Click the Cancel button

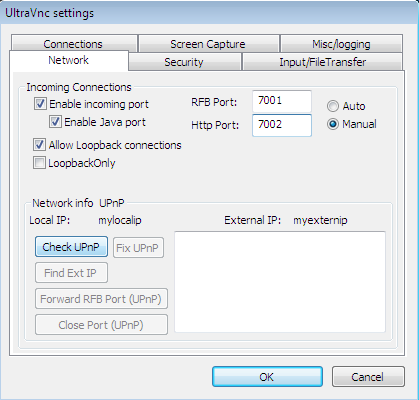point(368,377)
